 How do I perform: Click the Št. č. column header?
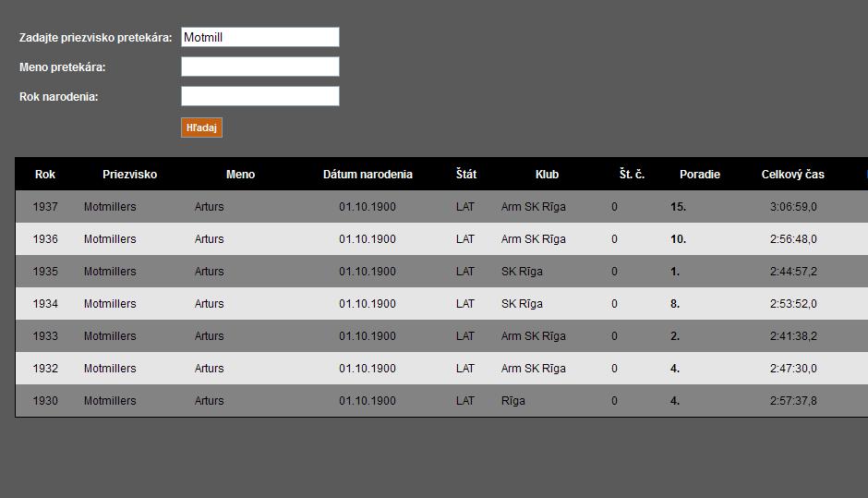tap(632, 175)
